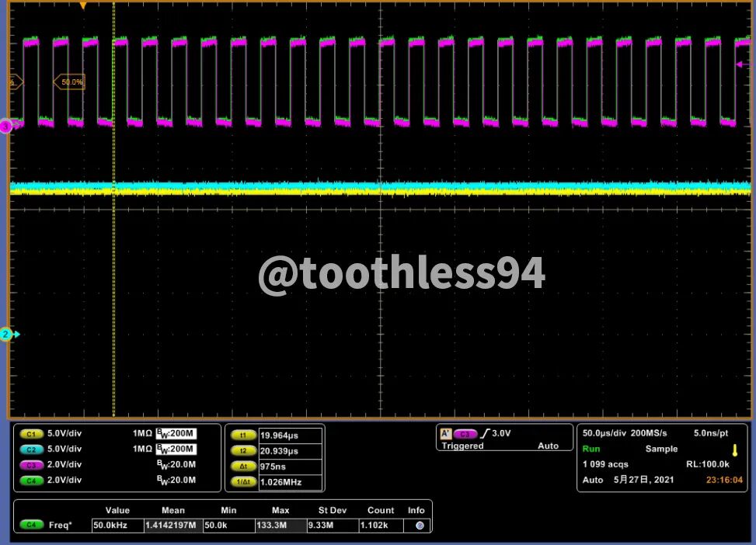Click the C1 bandwidth BW:200M field
This screenshot has height=545, width=756.
coord(176,433)
